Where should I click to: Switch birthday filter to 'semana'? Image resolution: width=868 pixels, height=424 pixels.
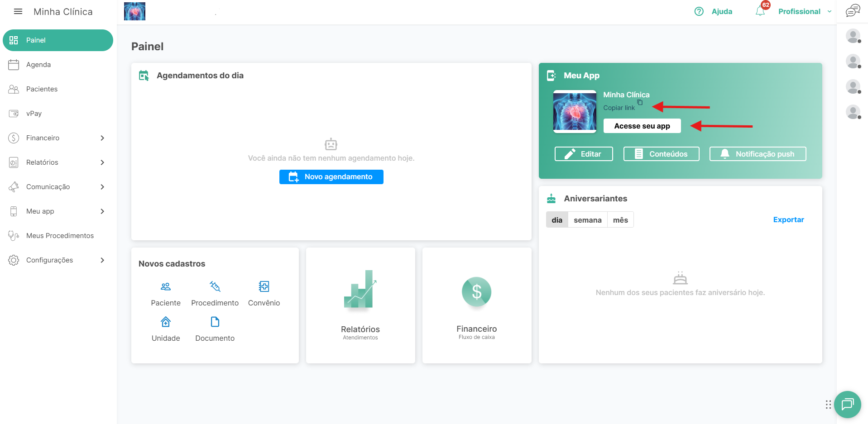tap(587, 220)
